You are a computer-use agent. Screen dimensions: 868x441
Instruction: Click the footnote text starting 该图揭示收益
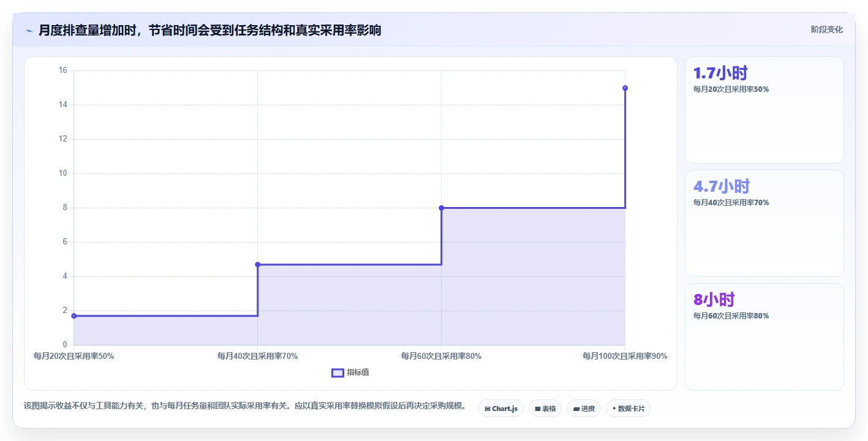pyautogui.click(x=247, y=405)
